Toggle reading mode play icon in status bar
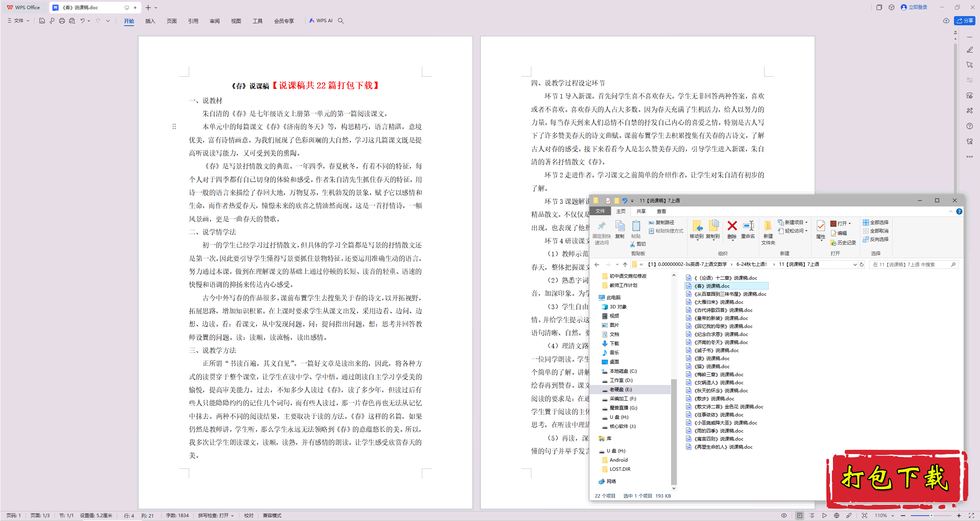This screenshot has height=521, width=980. click(x=824, y=516)
